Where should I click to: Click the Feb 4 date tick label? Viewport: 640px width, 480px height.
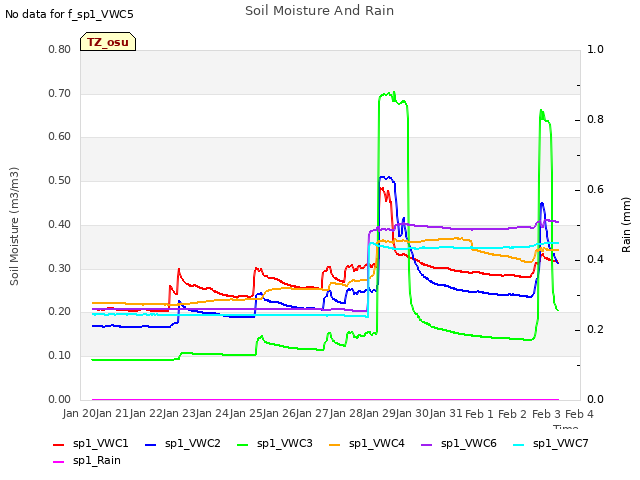point(580,414)
